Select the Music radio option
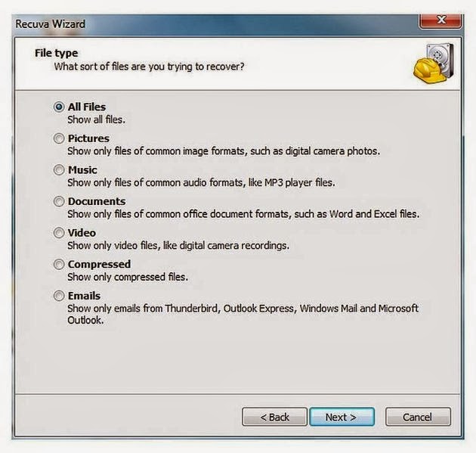The image size is (476, 453). point(59,170)
